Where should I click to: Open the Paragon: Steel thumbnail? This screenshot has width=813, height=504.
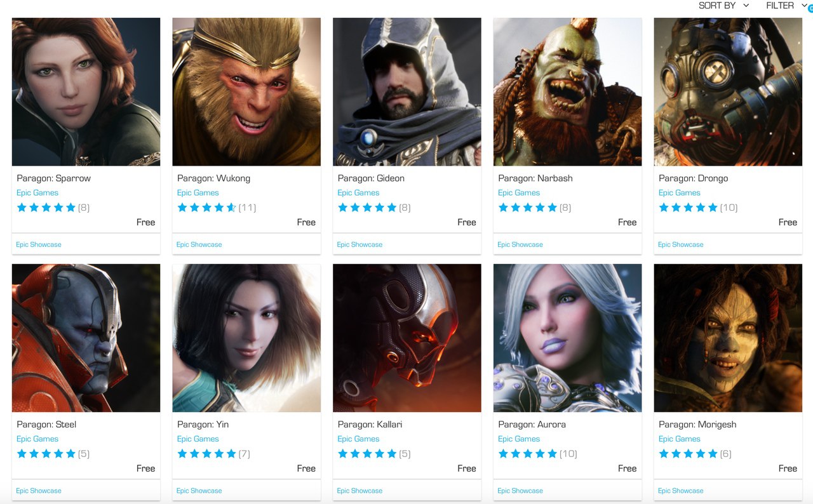(x=86, y=338)
